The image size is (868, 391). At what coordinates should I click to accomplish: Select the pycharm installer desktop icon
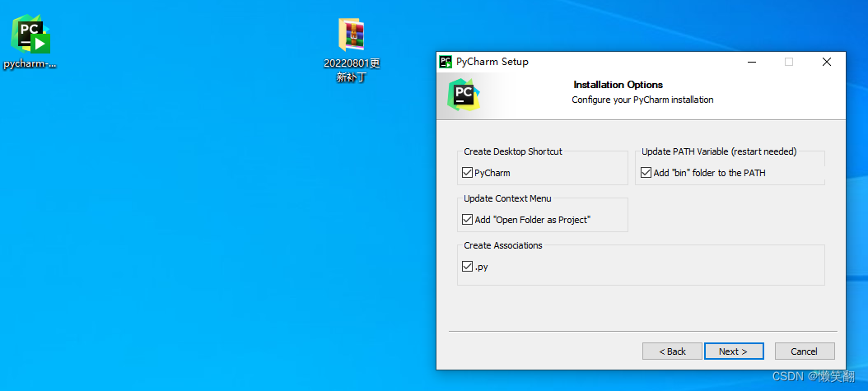[x=30, y=35]
